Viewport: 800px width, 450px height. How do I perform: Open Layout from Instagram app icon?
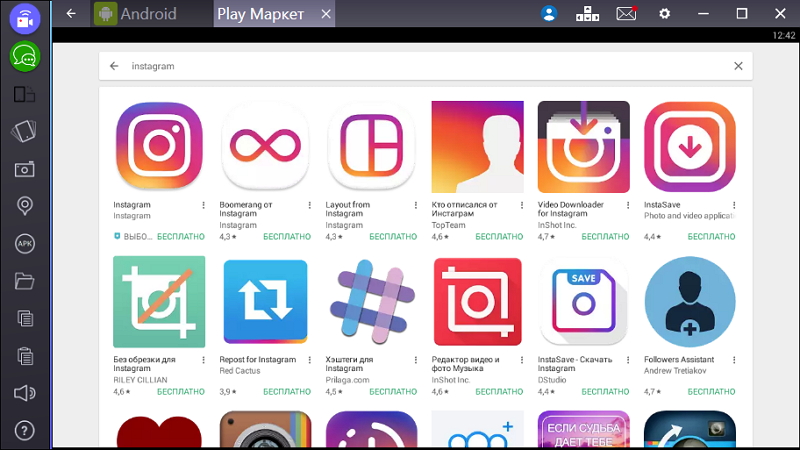pyautogui.click(x=371, y=146)
